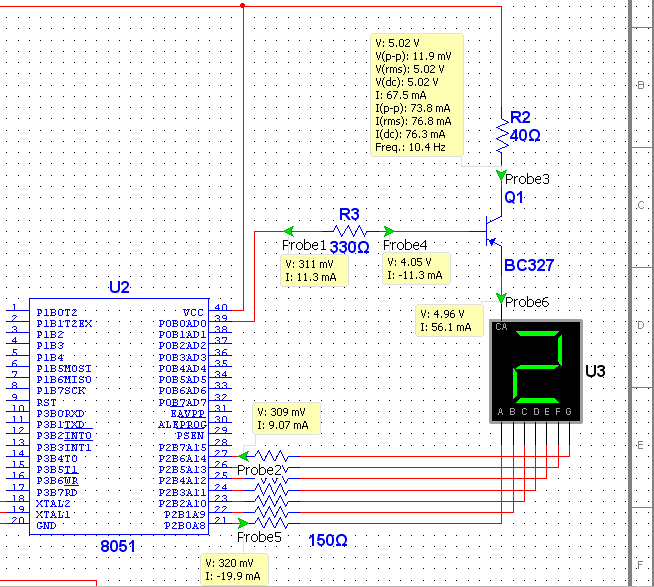The height and width of the screenshot is (587, 654).
Task: Click pin number 39 on U2
Action: point(221,318)
